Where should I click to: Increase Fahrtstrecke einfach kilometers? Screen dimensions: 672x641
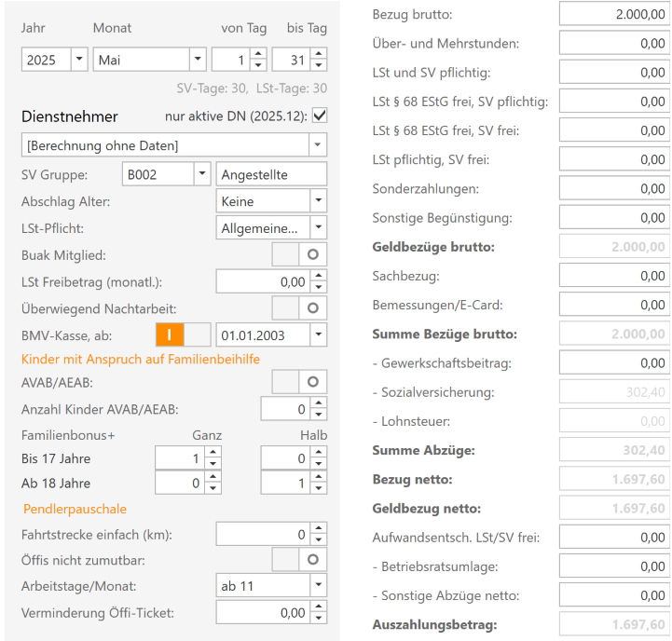(x=319, y=529)
